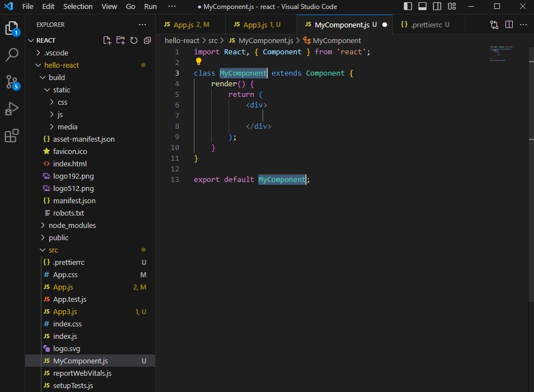The height and width of the screenshot is (392, 534).
Task: Open Changes compare icon in editor toolbar
Action: [x=494, y=25]
